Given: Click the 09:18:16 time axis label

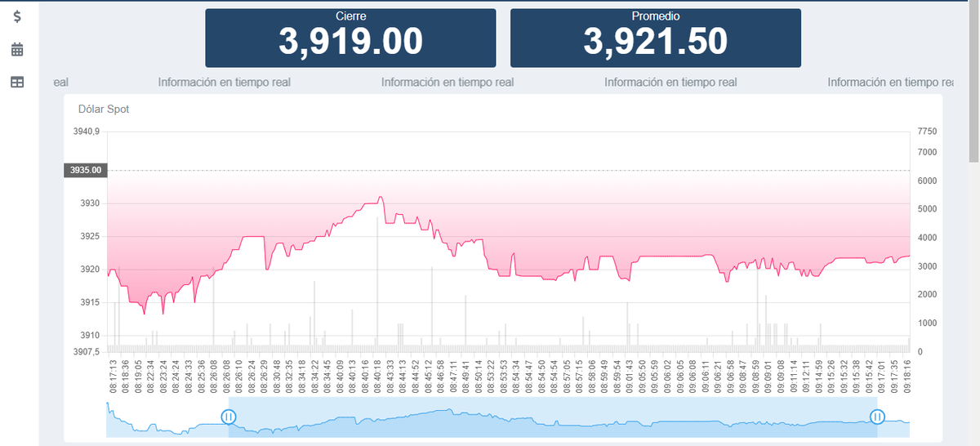Looking at the screenshot, I should click(907, 376).
